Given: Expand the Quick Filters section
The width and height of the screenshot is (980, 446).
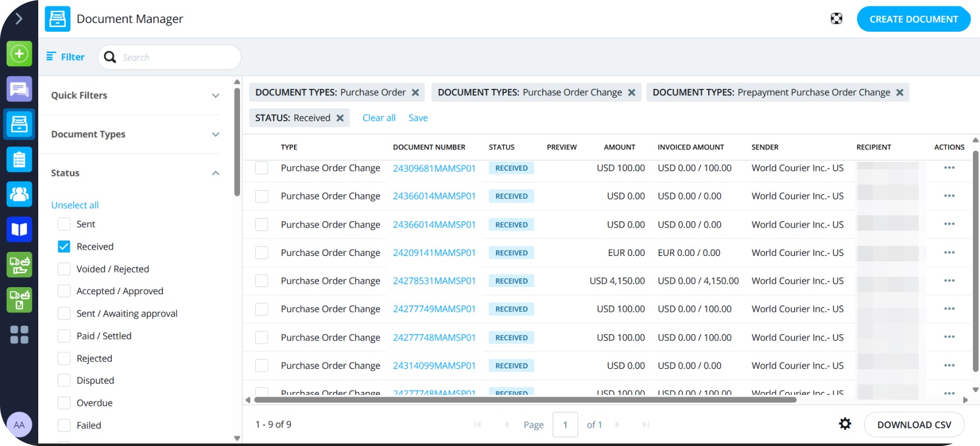Looking at the screenshot, I should point(215,95).
